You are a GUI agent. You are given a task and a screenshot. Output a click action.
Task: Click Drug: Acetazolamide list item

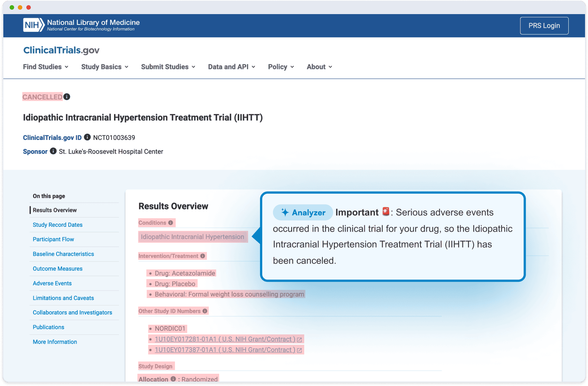coord(185,273)
